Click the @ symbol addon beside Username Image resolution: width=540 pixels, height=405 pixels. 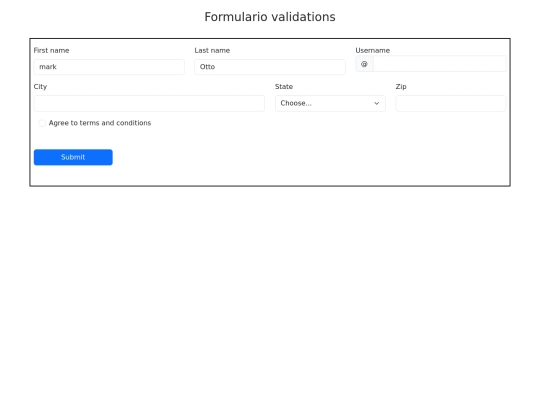click(x=364, y=64)
